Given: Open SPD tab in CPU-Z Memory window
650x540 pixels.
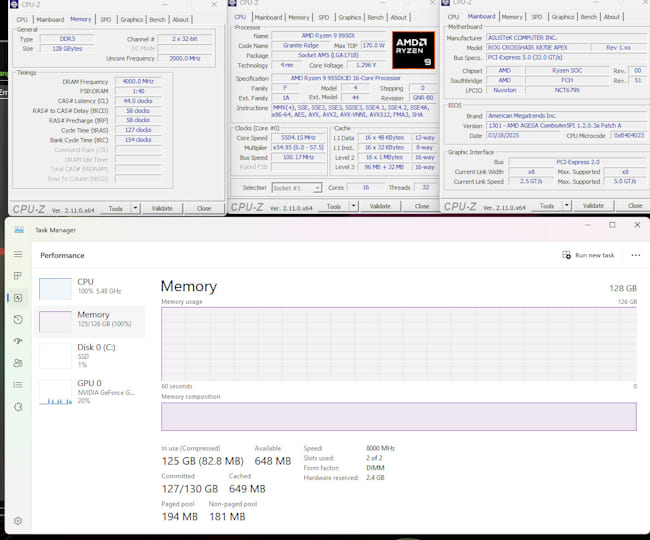Looking at the screenshot, I should pyautogui.click(x=106, y=19).
